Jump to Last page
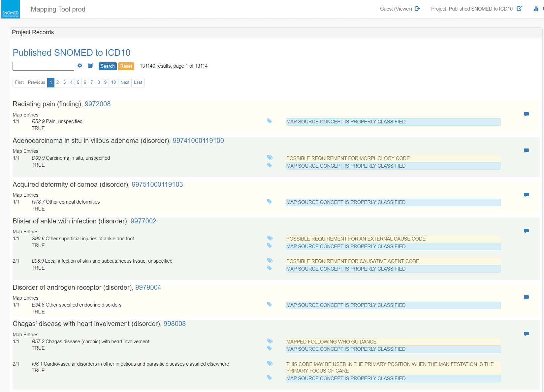This screenshot has width=544, height=392. [x=138, y=82]
